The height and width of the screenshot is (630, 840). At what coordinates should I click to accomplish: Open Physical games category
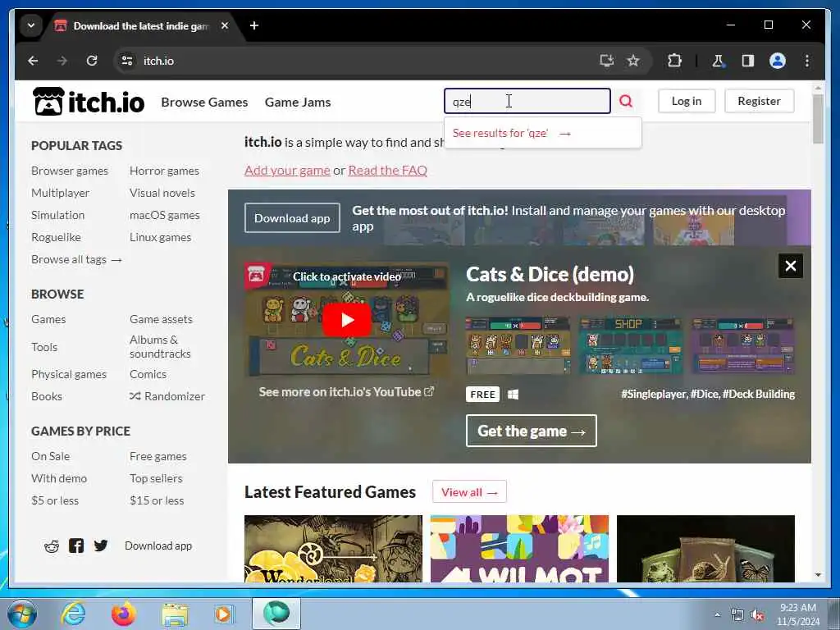click(x=69, y=374)
